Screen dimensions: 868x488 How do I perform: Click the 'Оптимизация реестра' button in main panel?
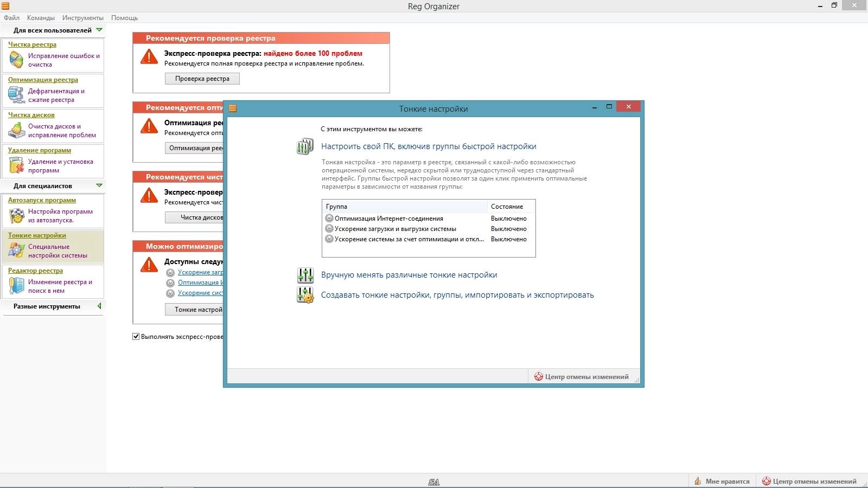(x=194, y=148)
